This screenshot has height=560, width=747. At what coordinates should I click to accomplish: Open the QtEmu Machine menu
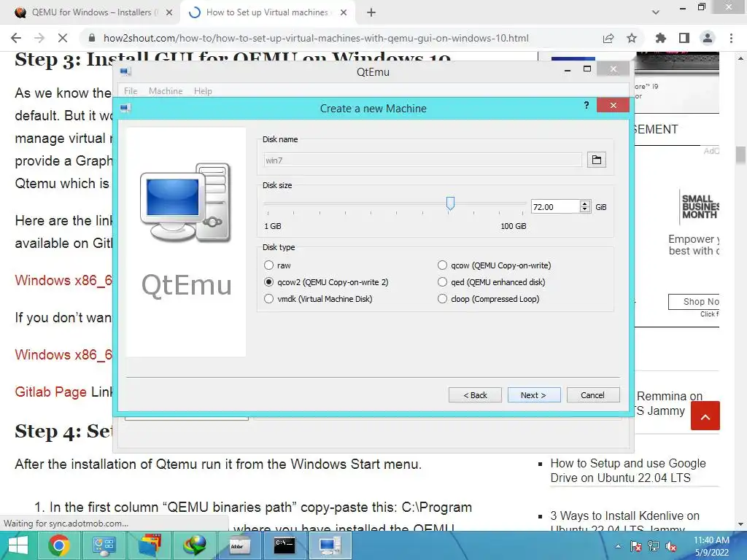coord(166,91)
